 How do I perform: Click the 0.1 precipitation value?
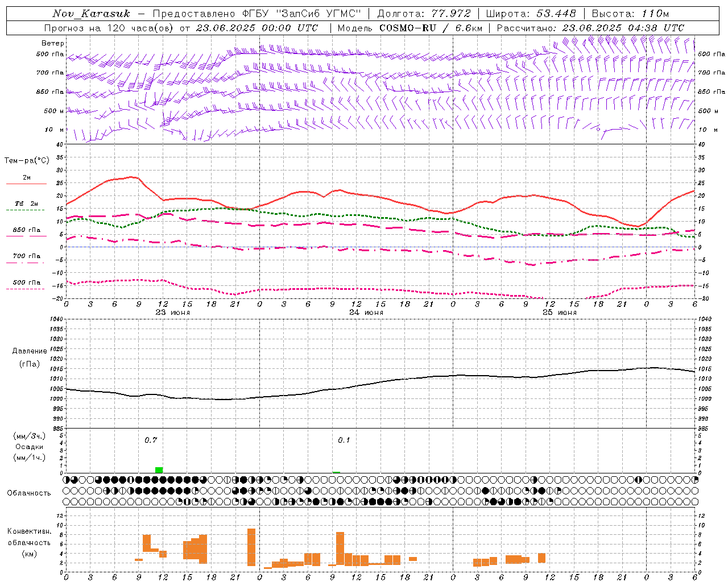coord(344,440)
